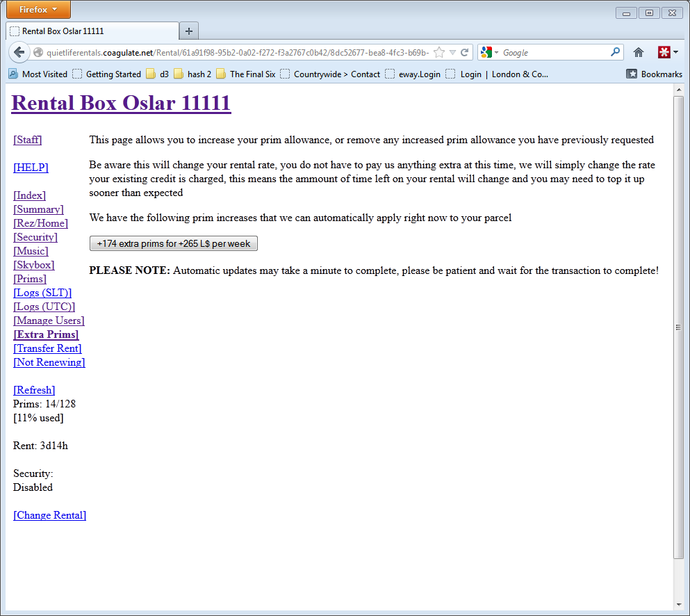Bookmark this page with the star icon
This screenshot has height=616, width=690.
click(439, 53)
